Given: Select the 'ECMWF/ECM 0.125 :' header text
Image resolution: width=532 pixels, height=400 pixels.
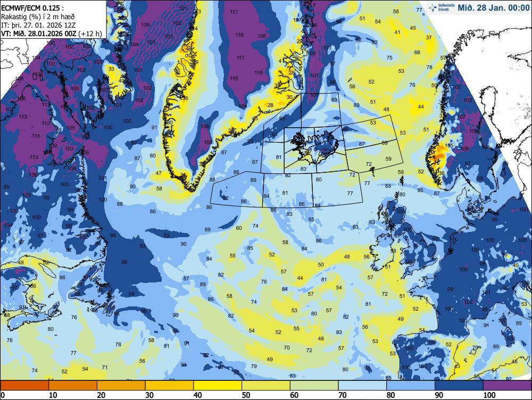Looking at the screenshot, I should [x=32, y=9].
